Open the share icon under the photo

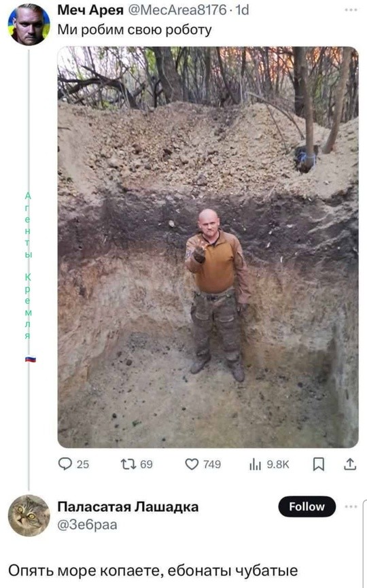pos(350,464)
